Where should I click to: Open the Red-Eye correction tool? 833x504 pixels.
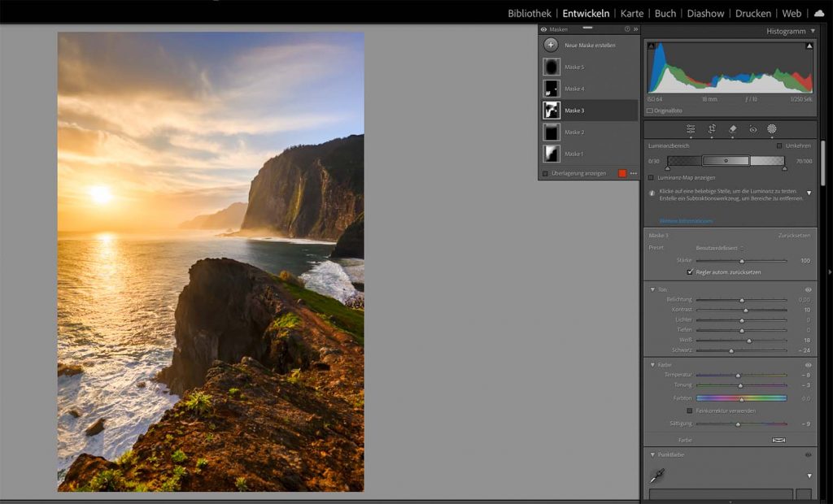click(751, 130)
